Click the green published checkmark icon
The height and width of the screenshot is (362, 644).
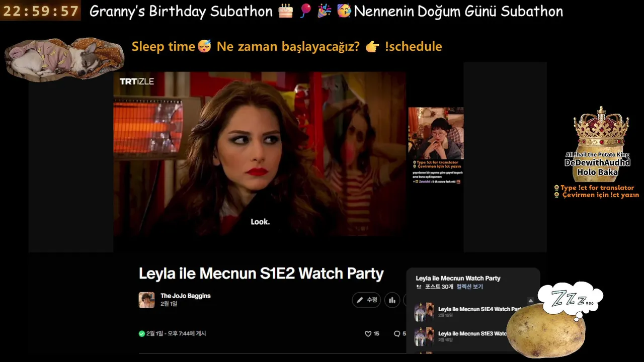point(142,333)
